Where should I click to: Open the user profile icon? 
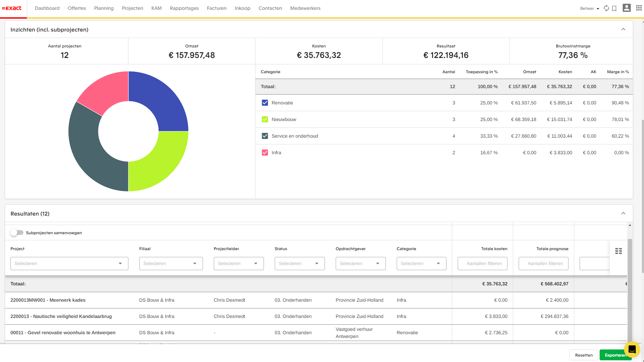tap(627, 8)
